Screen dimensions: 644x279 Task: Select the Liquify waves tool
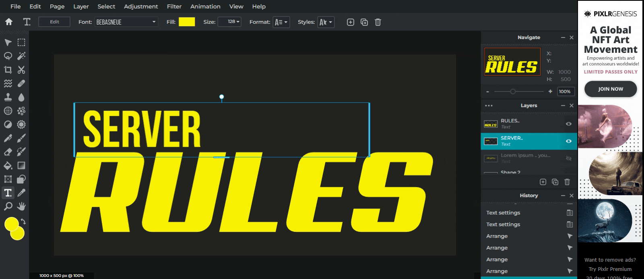coord(8,83)
